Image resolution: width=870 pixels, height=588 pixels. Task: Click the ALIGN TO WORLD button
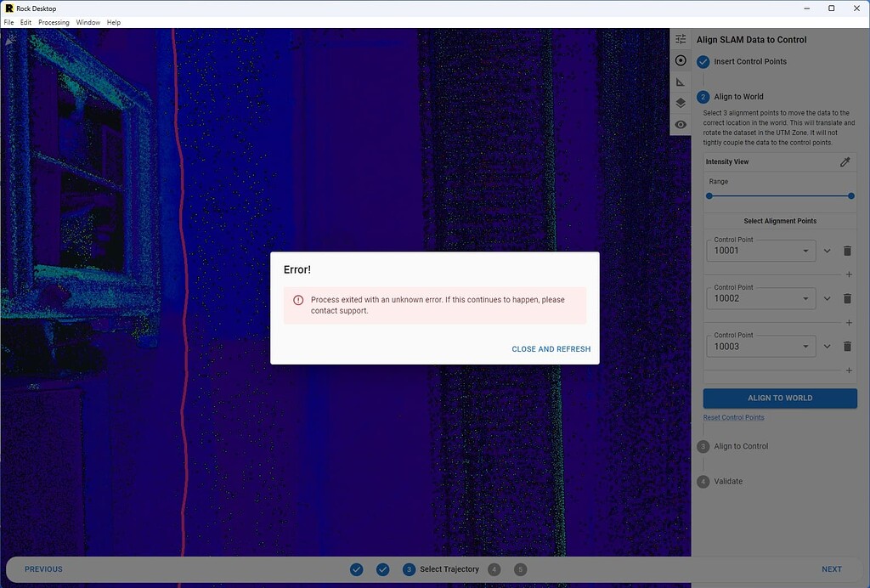click(779, 398)
